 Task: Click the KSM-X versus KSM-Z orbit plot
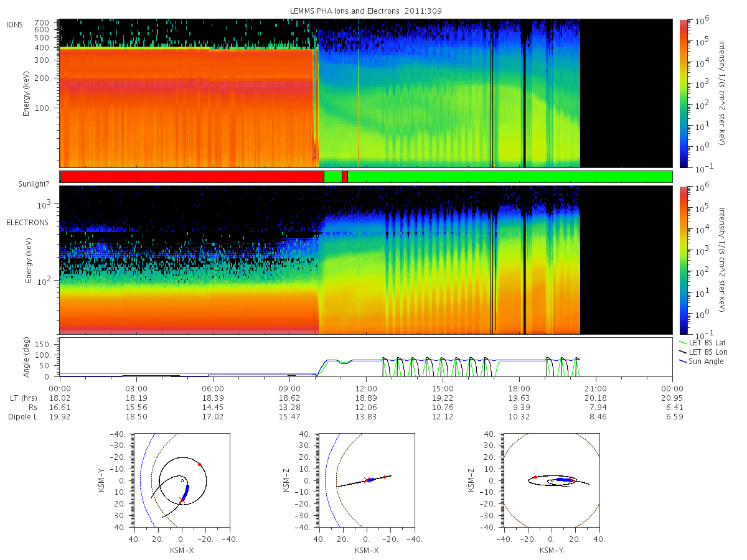tap(366, 480)
